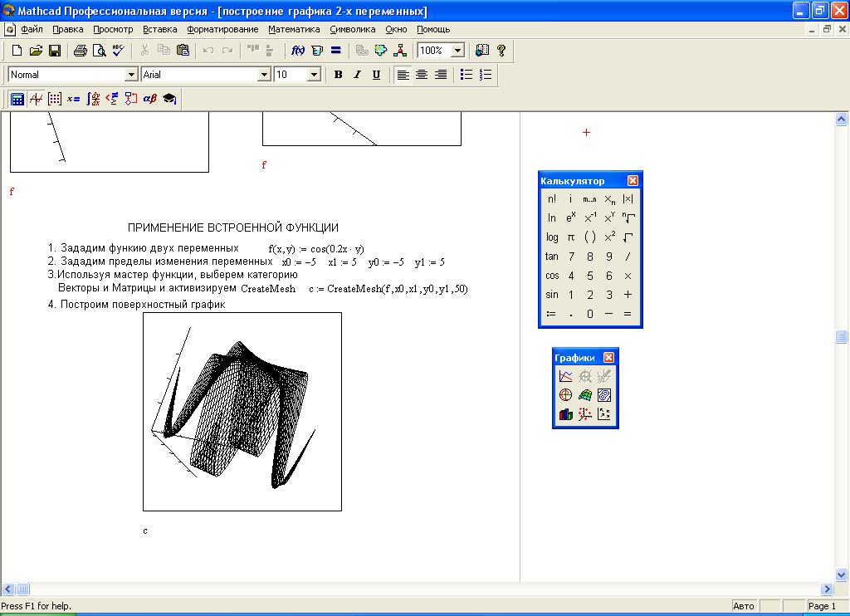Click the := assignment button in Калькулятор

[x=552, y=314]
